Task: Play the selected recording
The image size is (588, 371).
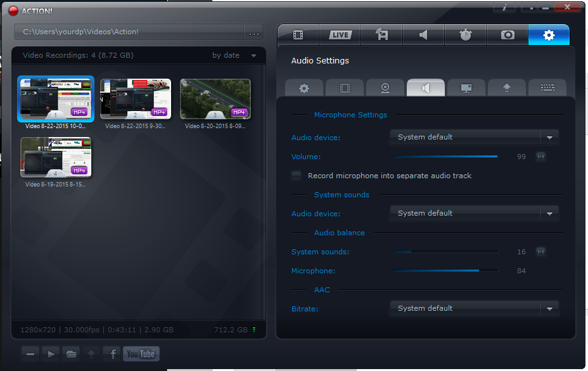Action: 51,354
